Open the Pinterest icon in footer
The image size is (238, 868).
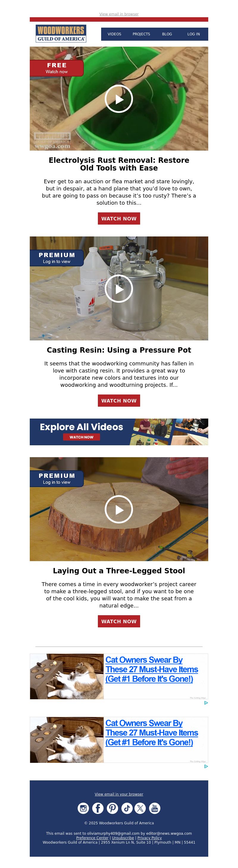(112, 808)
